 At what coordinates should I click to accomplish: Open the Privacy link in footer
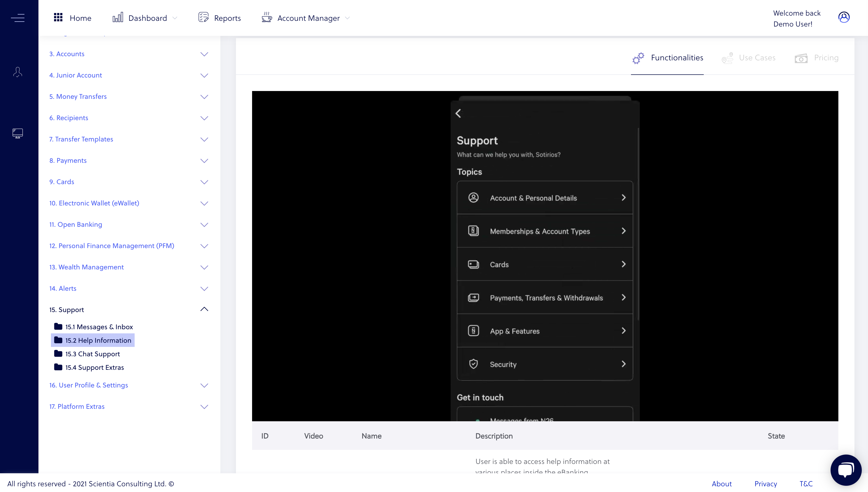pyautogui.click(x=765, y=484)
